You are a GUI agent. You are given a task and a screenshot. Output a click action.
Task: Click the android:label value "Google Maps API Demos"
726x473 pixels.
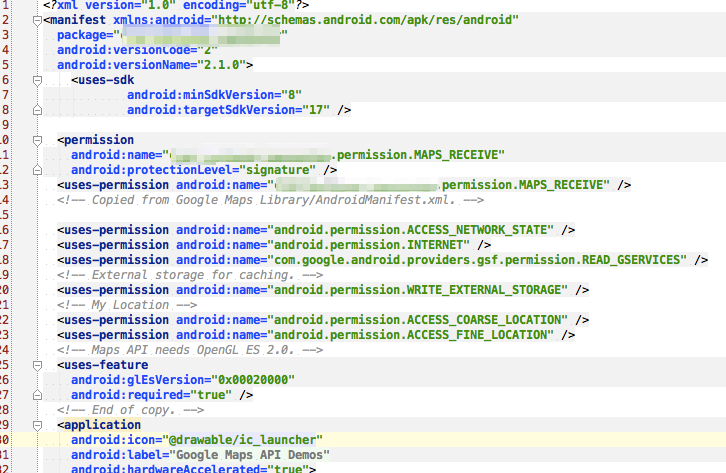tap(250, 455)
